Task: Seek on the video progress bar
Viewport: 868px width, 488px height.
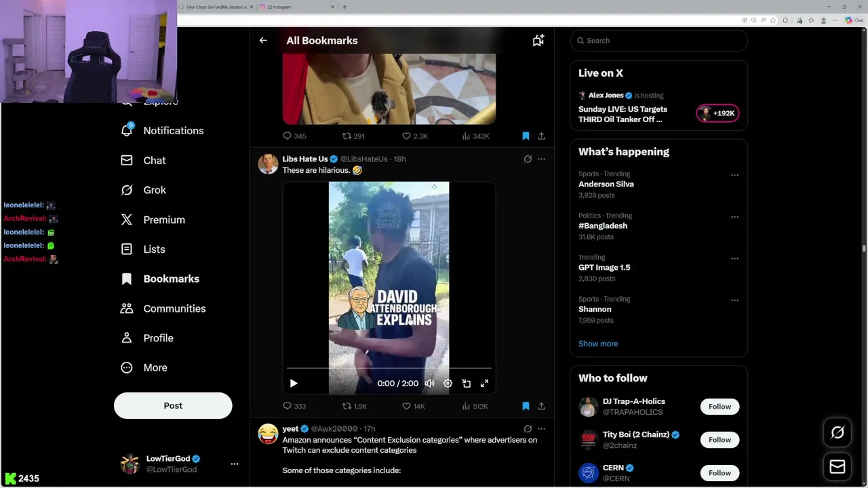Action: (x=389, y=369)
